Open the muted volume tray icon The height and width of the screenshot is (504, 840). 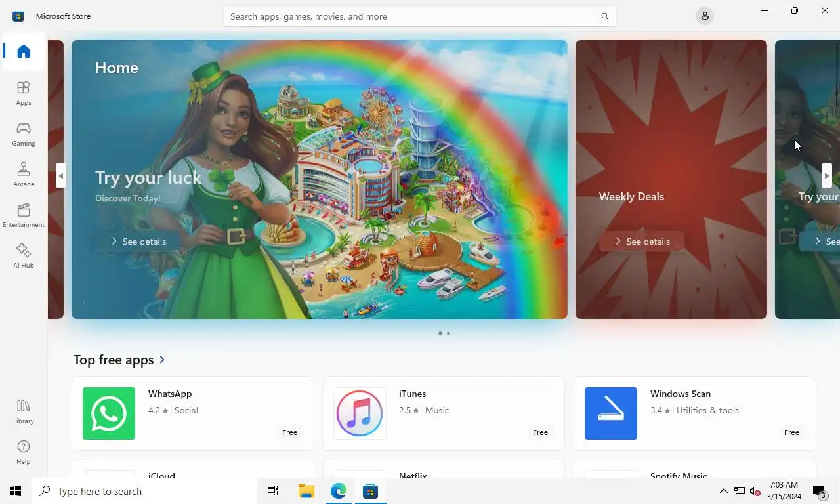tap(755, 491)
